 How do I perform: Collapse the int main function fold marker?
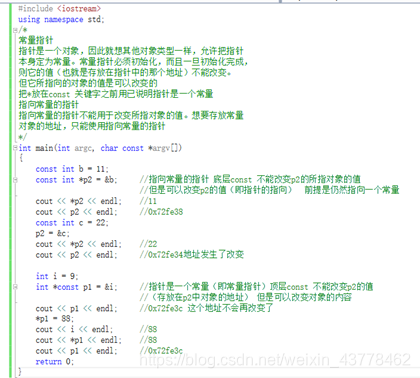(15, 148)
